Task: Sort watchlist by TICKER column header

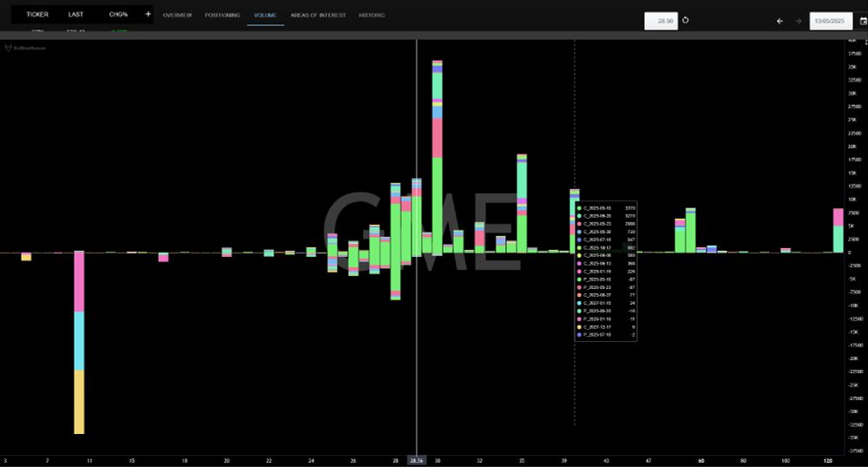Action: [37, 15]
